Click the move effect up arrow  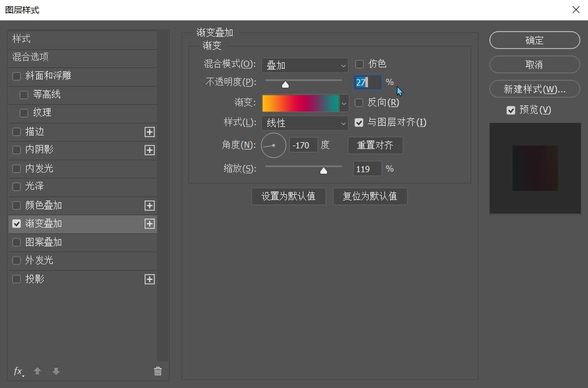[x=37, y=372]
